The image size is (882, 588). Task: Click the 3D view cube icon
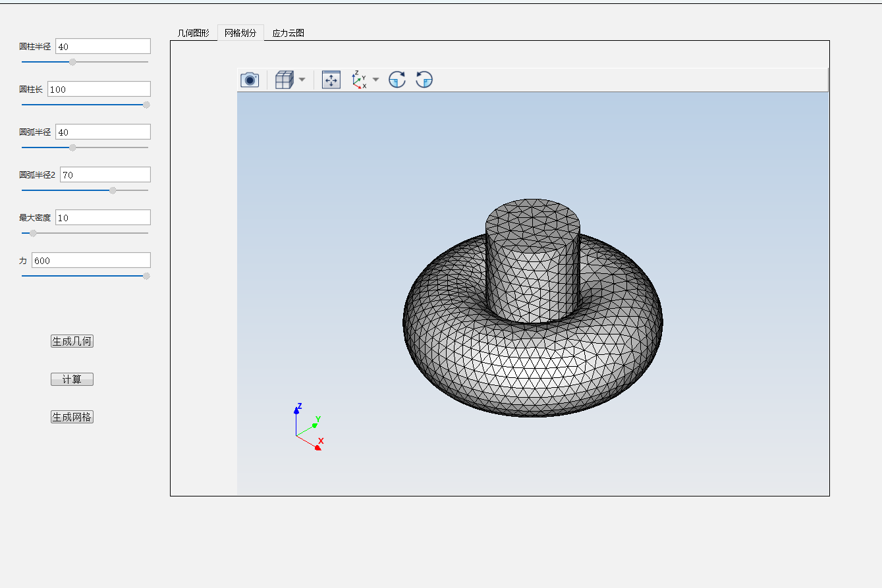283,80
